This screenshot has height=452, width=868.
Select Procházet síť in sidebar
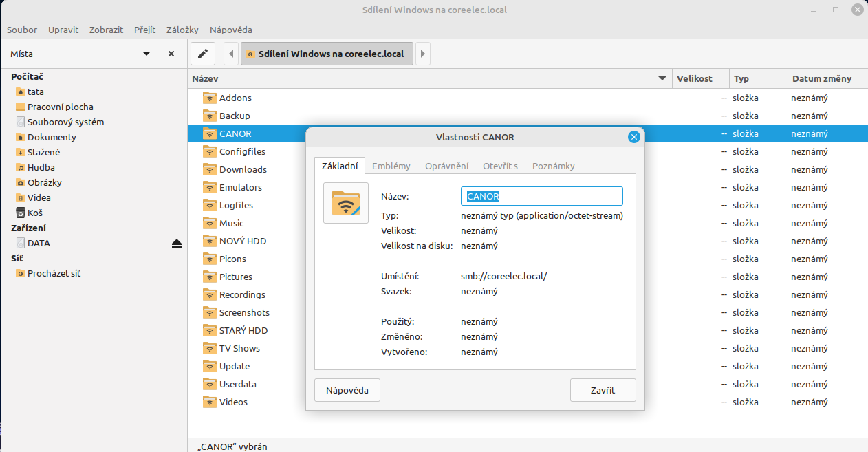click(54, 274)
